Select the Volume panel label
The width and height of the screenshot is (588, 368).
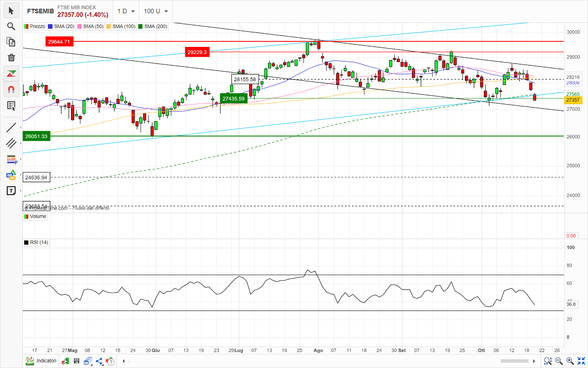(35, 216)
